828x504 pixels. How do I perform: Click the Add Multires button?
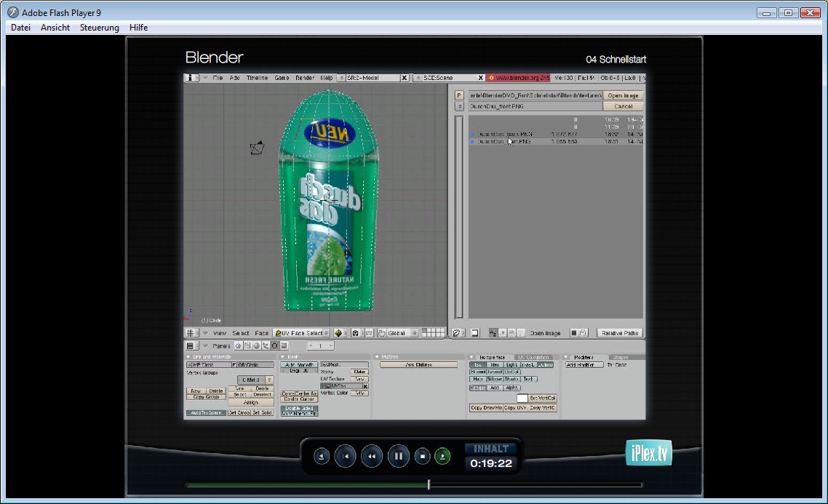[418, 364]
